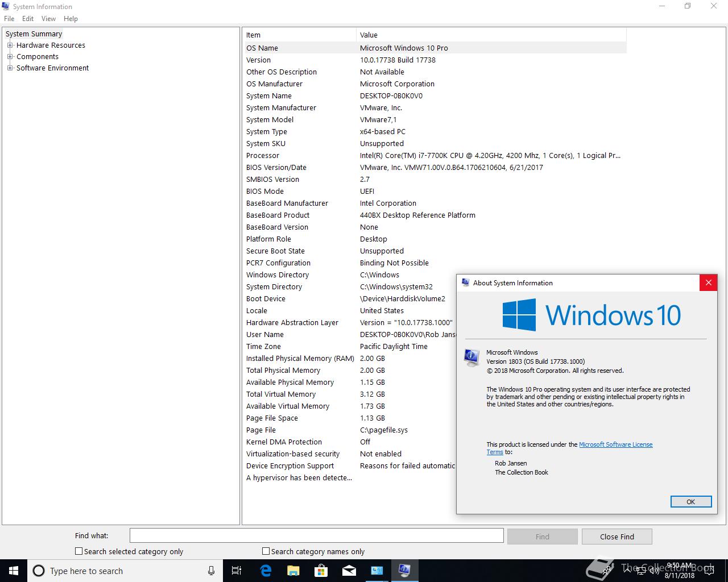
Task: Click the taskbar icon next to Mail
Action: click(377, 571)
